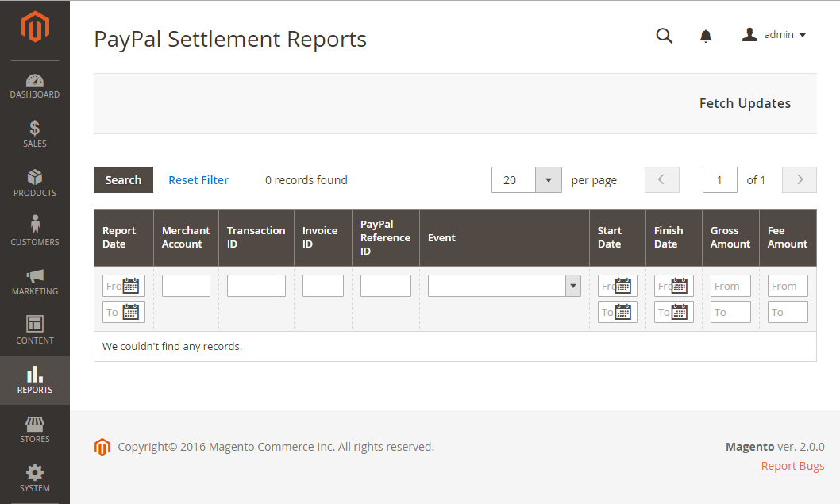The height and width of the screenshot is (504, 840).
Task: Open the Marketing sidebar menu
Action: coord(35,281)
